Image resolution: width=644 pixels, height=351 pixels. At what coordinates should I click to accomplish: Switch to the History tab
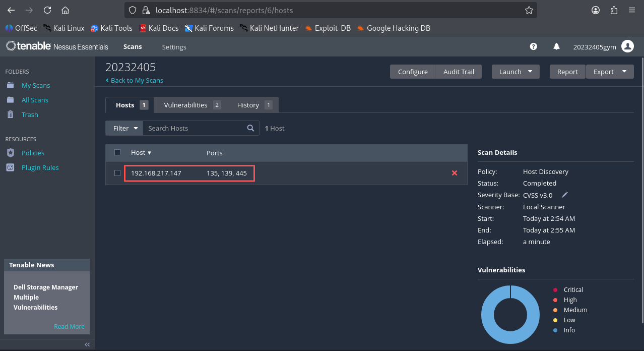[253, 105]
